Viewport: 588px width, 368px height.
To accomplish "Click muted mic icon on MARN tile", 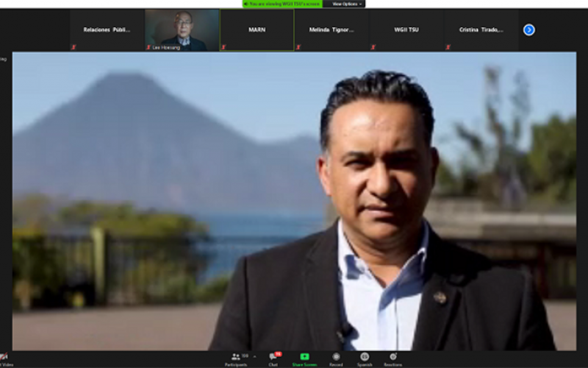I will click(223, 47).
